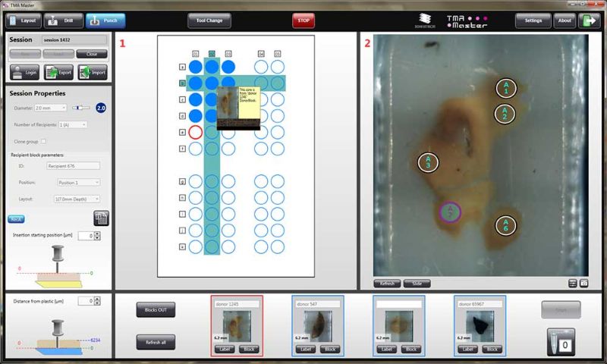Select the A3 punch marker on tissue
The image size is (607, 364).
[428, 162]
